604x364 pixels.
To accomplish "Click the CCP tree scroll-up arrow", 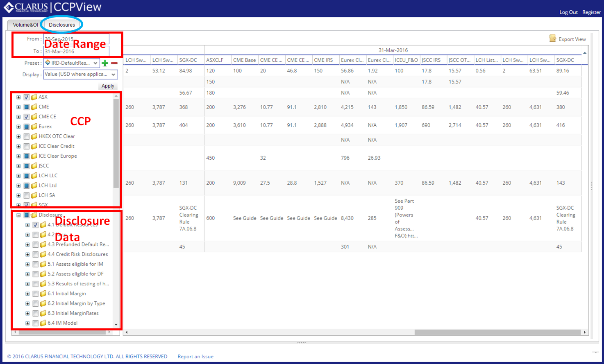I will coord(116,96).
